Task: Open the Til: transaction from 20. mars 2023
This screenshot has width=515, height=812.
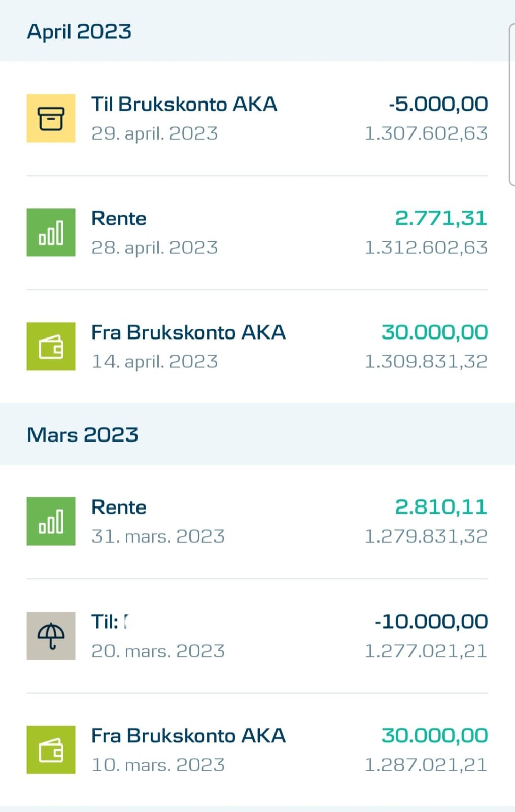Action: (x=257, y=636)
